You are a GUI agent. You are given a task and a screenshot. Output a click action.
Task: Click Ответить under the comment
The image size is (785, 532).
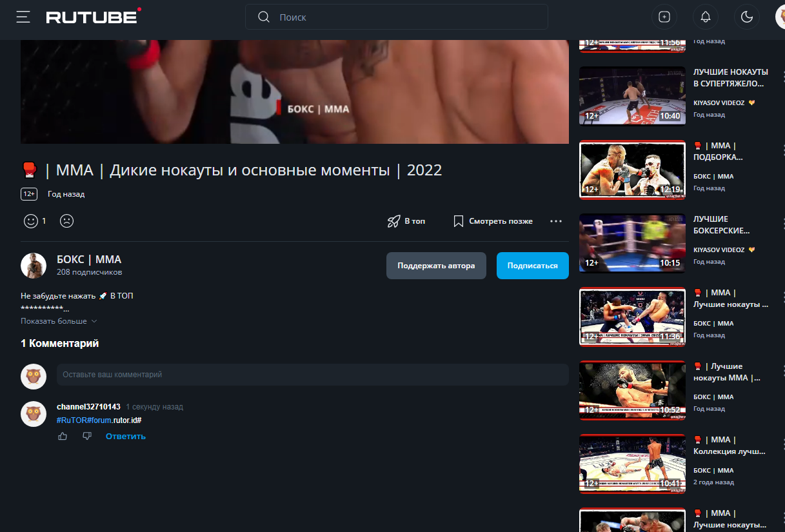click(x=126, y=437)
